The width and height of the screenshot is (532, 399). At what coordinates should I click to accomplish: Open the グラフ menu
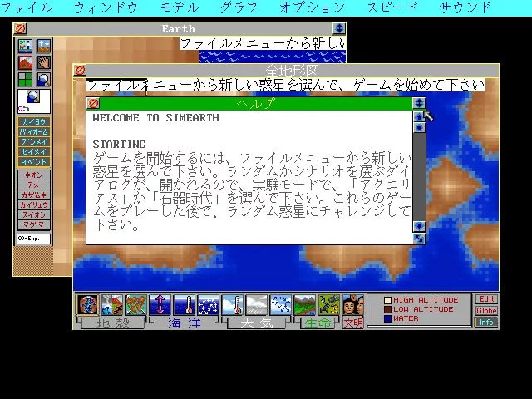pyautogui.click(x=239, y=7)
